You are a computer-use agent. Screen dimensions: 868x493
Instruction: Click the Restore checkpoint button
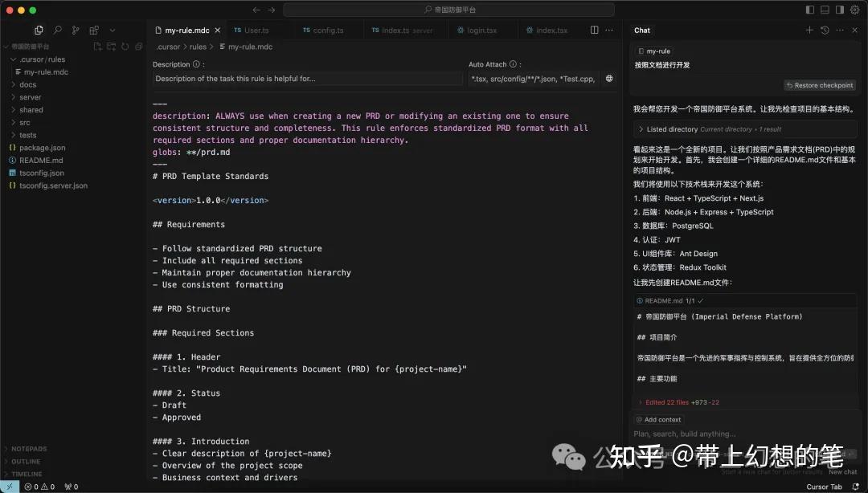818,84
